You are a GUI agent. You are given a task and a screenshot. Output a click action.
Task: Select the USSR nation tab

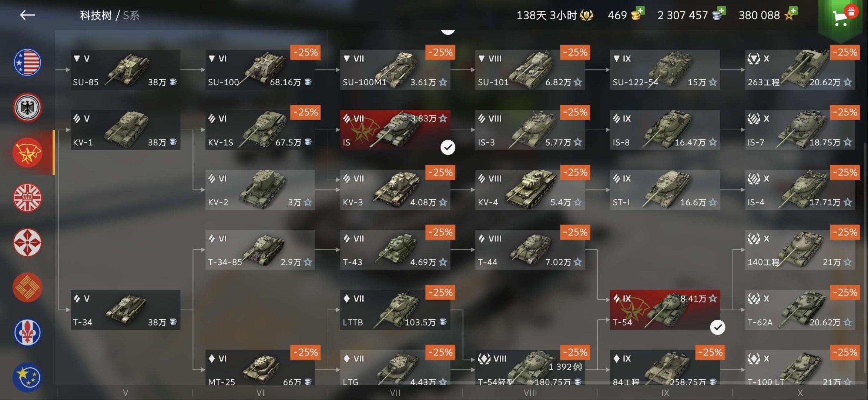click(27, 153)
